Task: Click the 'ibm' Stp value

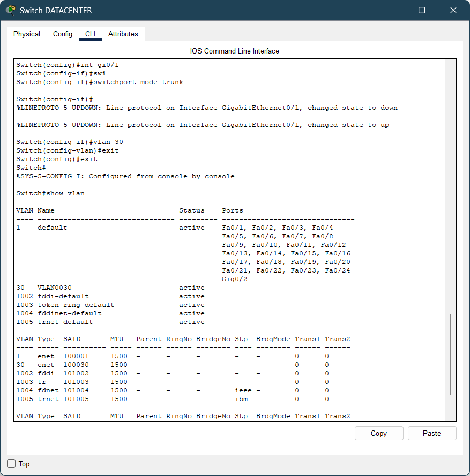Action: 241,399
